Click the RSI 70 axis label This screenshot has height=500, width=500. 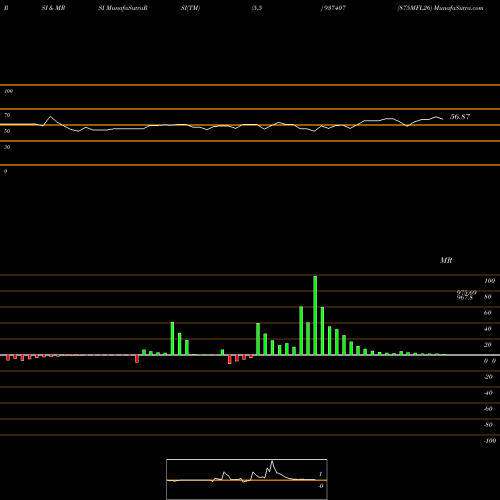pos(7,115)
